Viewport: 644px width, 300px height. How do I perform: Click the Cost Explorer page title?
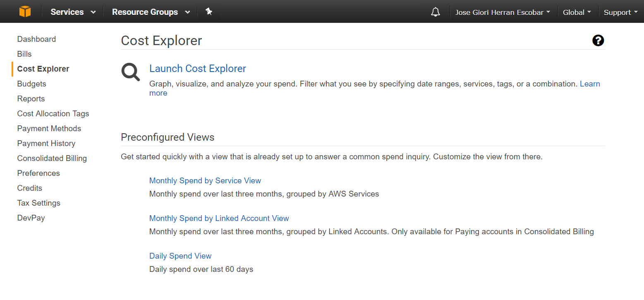161,41
